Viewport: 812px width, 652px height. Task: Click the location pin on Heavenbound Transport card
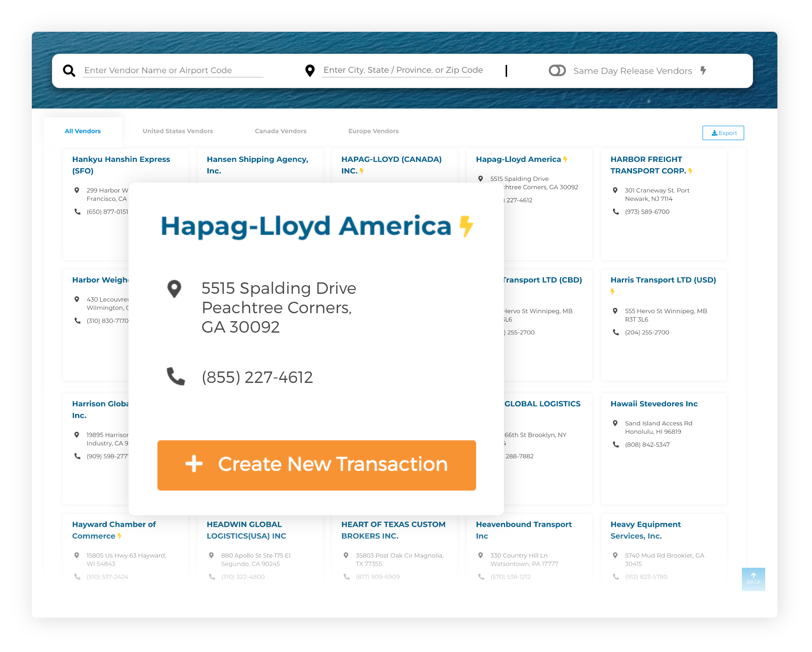[481, 555]
